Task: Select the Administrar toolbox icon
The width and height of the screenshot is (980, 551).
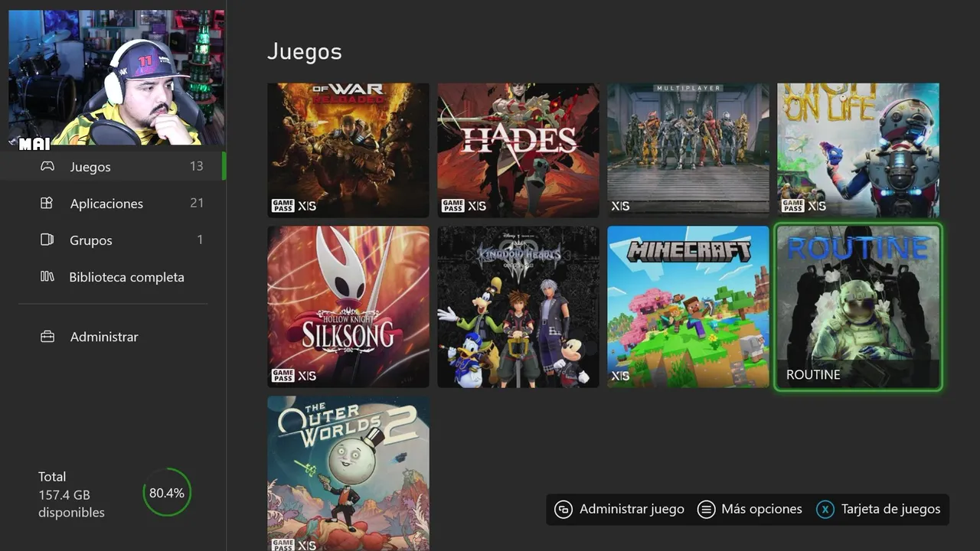Action: 47,337
